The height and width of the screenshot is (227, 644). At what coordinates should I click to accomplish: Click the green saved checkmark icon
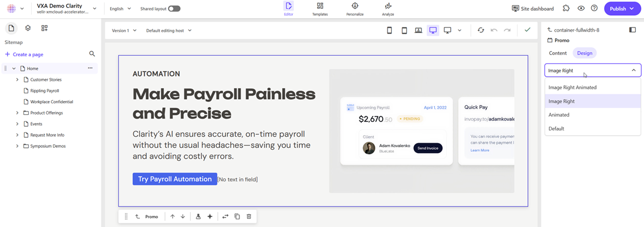coord(527,29)
